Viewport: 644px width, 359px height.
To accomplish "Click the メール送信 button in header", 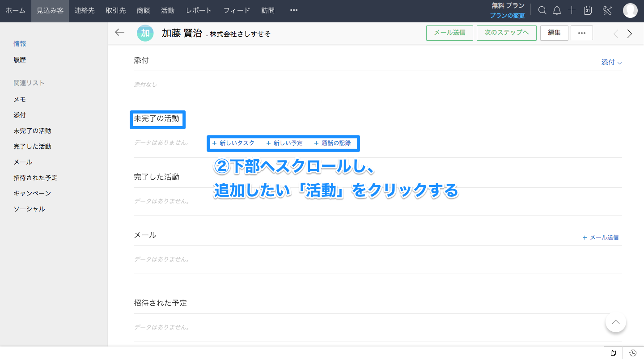I will 449,33.
